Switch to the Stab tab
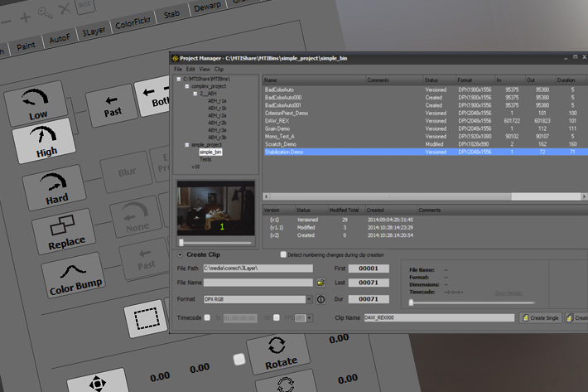 click(171, 14)
